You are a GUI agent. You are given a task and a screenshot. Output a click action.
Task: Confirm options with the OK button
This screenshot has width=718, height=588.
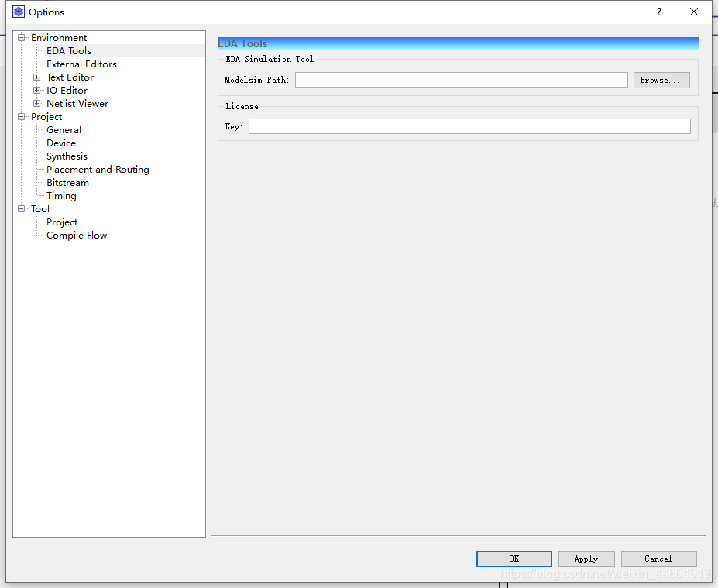[x=514, y=559]
